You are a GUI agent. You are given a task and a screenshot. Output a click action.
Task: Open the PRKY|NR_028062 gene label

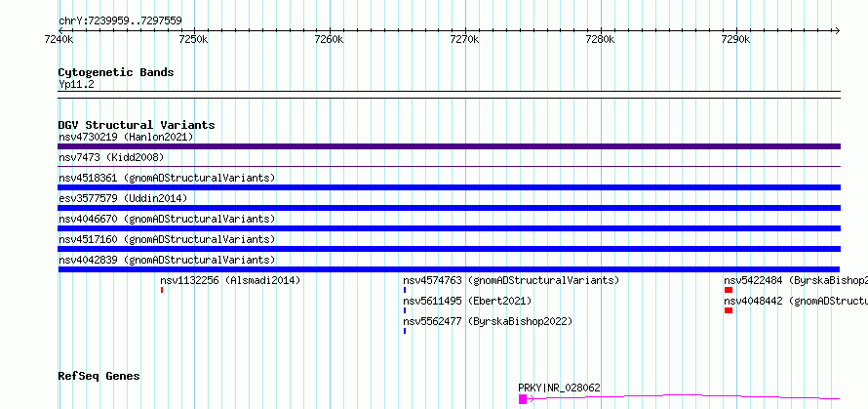click(559, 388)
